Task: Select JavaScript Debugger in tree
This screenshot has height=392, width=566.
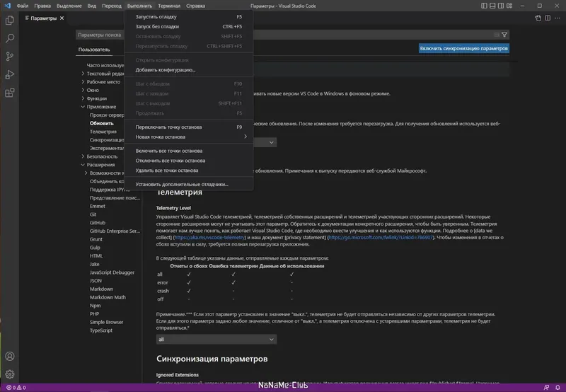Action: tap(112, 272)
